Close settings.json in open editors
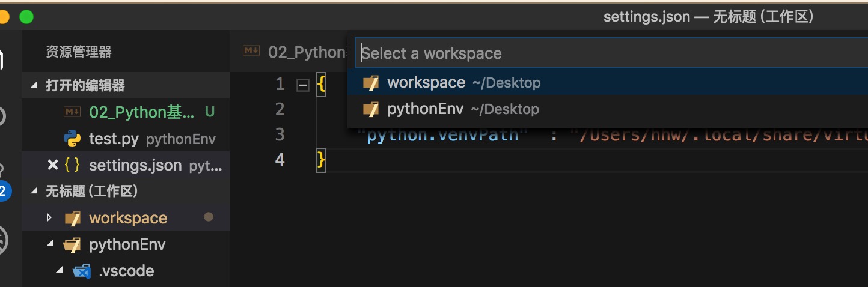This screenshot has width=868, height=287. pos(52,165)
